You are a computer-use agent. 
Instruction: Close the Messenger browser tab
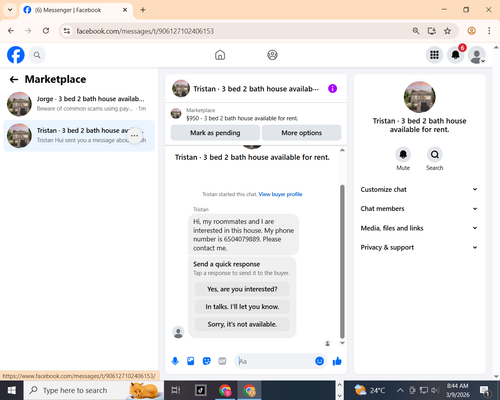tap(125, 10)
